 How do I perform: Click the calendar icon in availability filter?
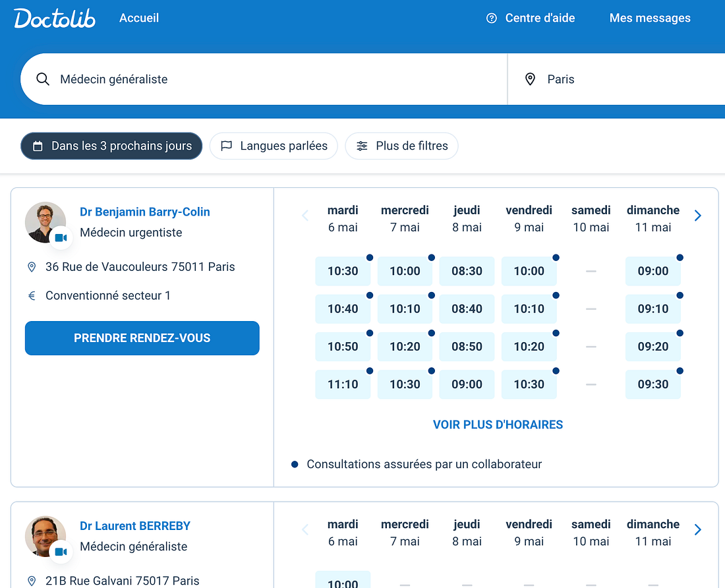[x=38, y=146]
